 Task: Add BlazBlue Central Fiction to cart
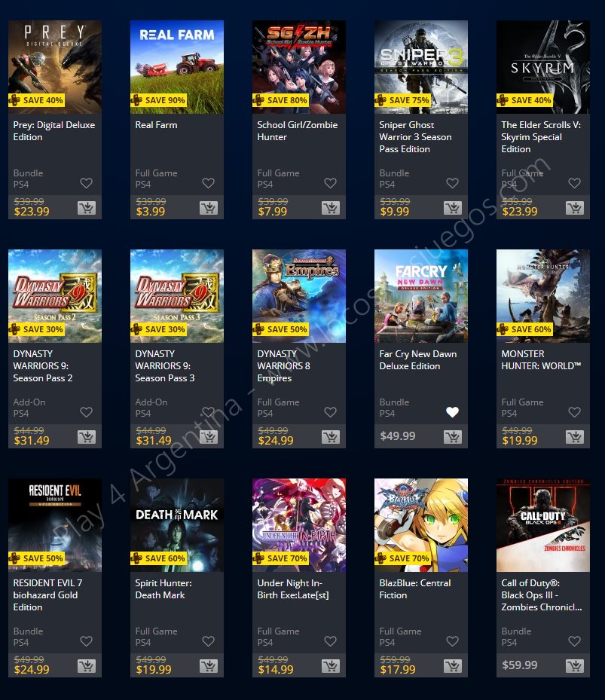click(453, 665)
